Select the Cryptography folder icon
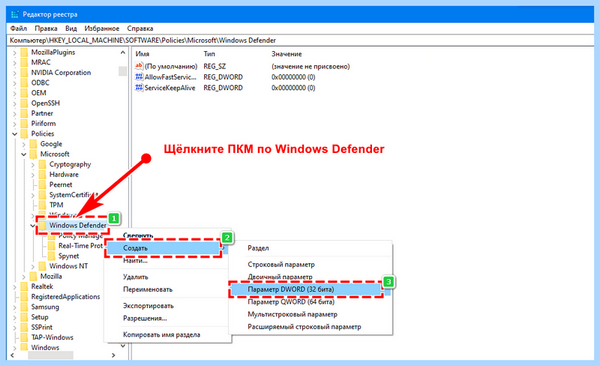 point(42,164)
